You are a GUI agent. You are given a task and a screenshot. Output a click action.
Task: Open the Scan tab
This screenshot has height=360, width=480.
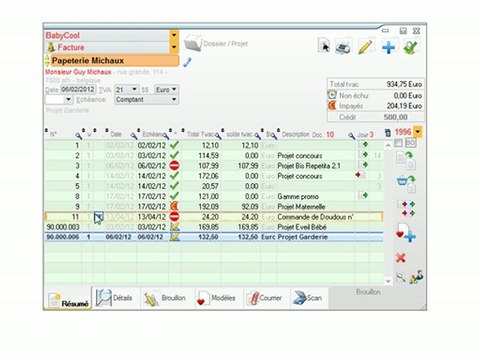pyautogui.click(x=308, y=298)
